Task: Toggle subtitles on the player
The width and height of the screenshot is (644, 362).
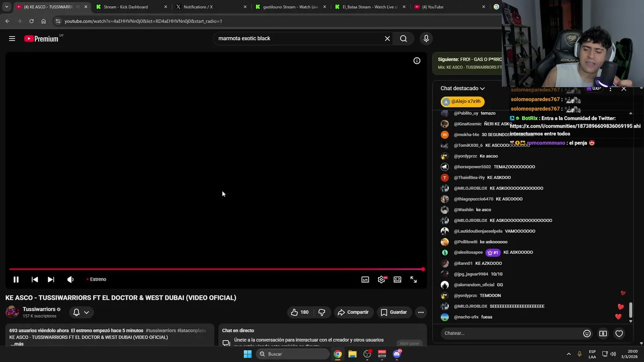Action: click(x=365, y=280)
